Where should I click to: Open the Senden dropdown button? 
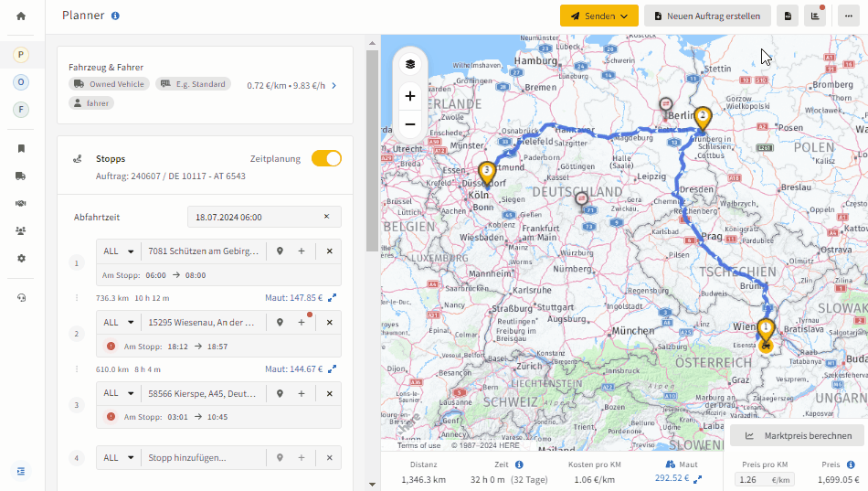point(599,16)
